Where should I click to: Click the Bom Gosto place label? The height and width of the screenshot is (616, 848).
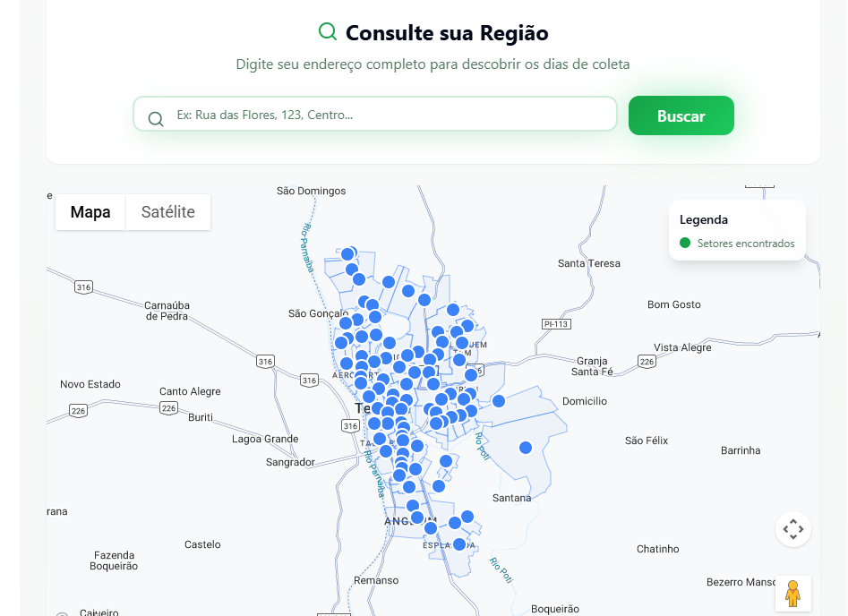click(x=673, y=304)
